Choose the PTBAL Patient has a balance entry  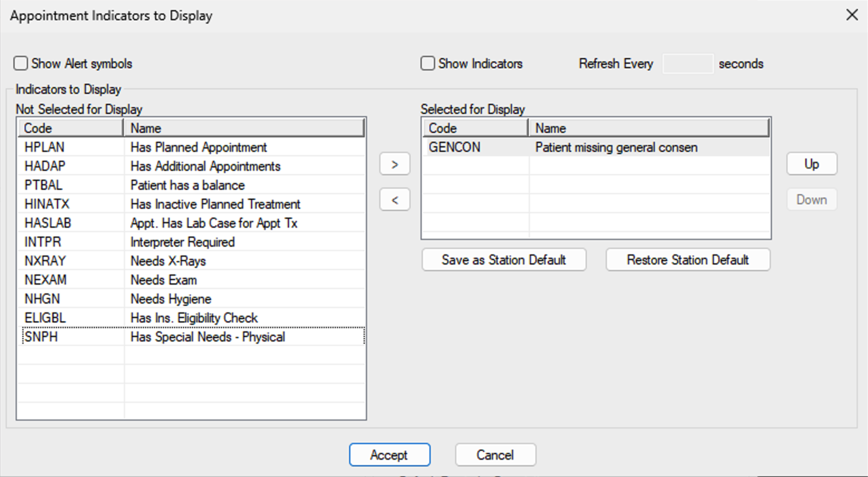tap(135, 185)
